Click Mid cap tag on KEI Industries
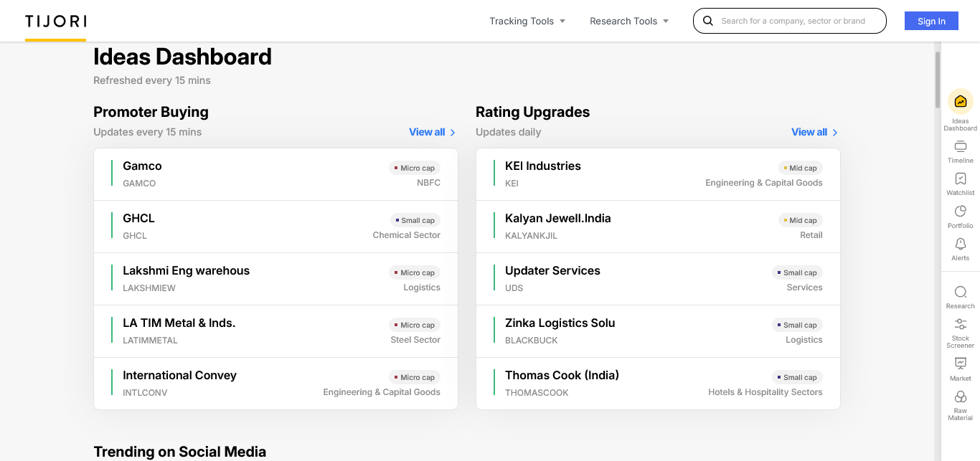 801,168
